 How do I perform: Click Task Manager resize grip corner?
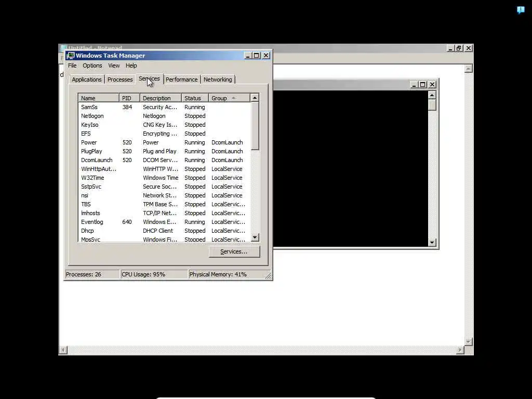point(269,276)
